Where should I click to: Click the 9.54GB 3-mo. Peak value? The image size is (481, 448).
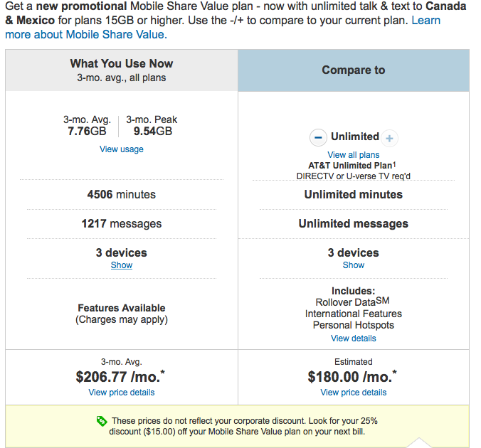[x=153, y=131]
